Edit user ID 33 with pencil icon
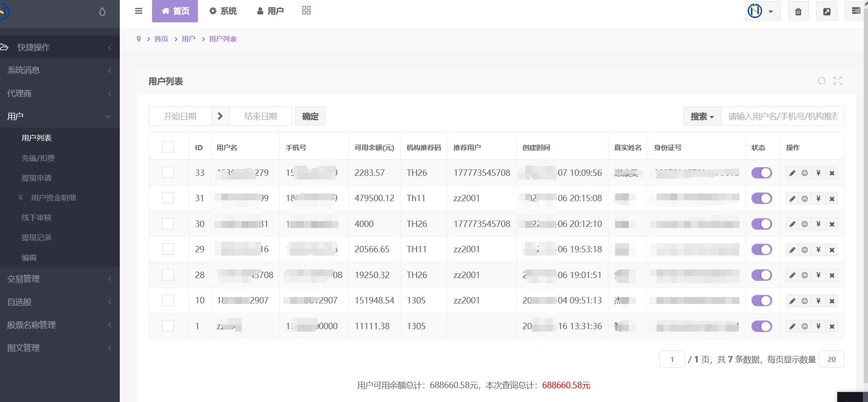Screen dimensions: 868x402 coord(792,173)
